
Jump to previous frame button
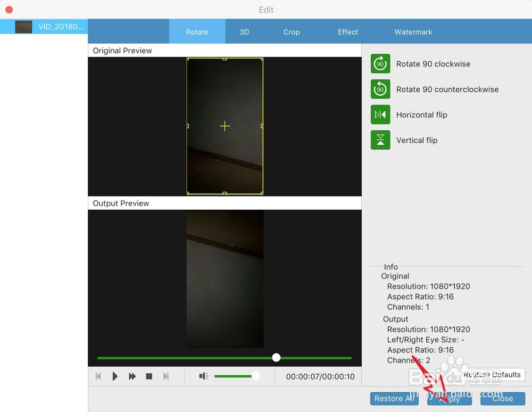click(98, 376)
